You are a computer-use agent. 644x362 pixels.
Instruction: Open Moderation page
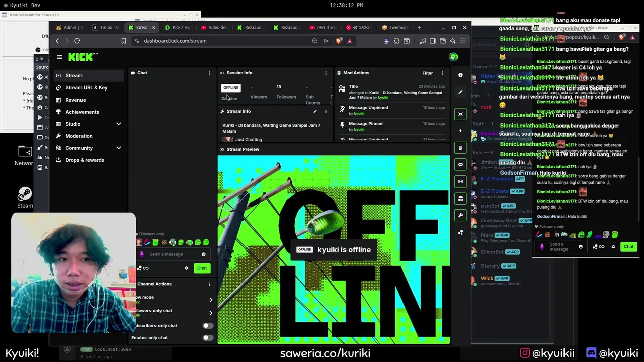[89, 136]
